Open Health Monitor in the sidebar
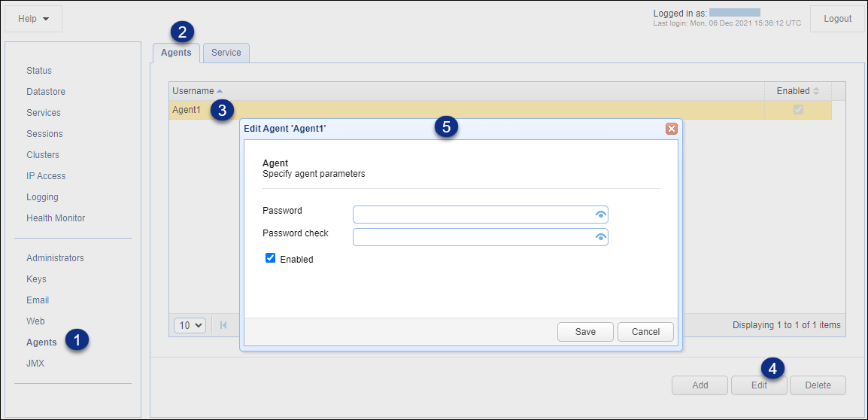 56,218
